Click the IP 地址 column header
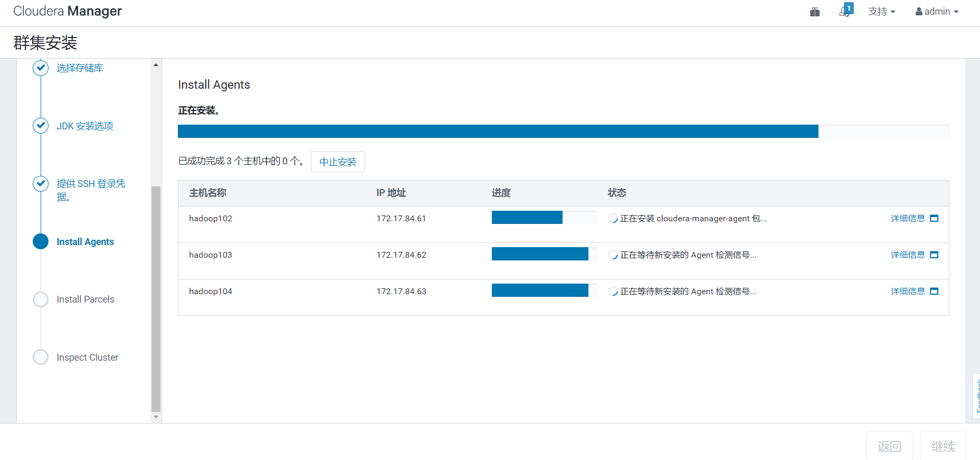The height and width of the screenshot is (460, 980). click(391, 193)
